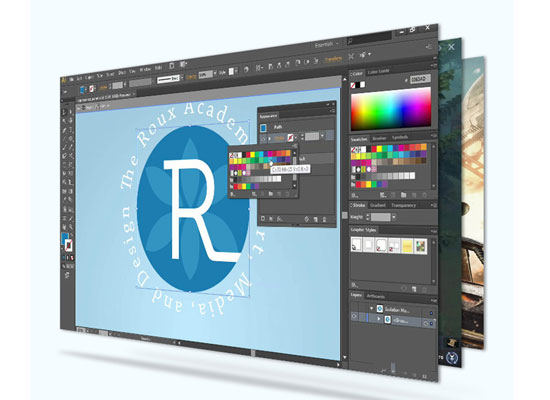Open the Stroke Weight dropdown arrow
The width and height of the screenshot is (550, 400).
[394, 217]
